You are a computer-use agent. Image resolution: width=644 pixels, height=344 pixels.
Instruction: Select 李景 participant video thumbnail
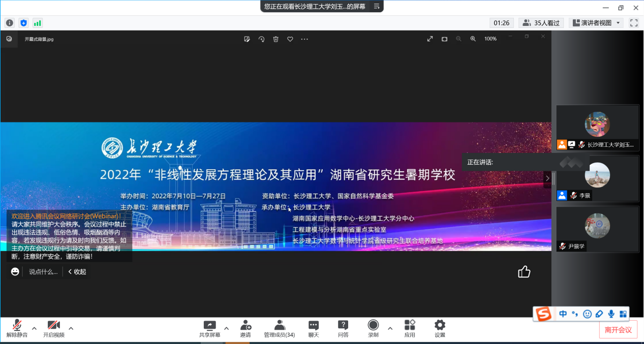pyautogui.click(x=597, y=178)
